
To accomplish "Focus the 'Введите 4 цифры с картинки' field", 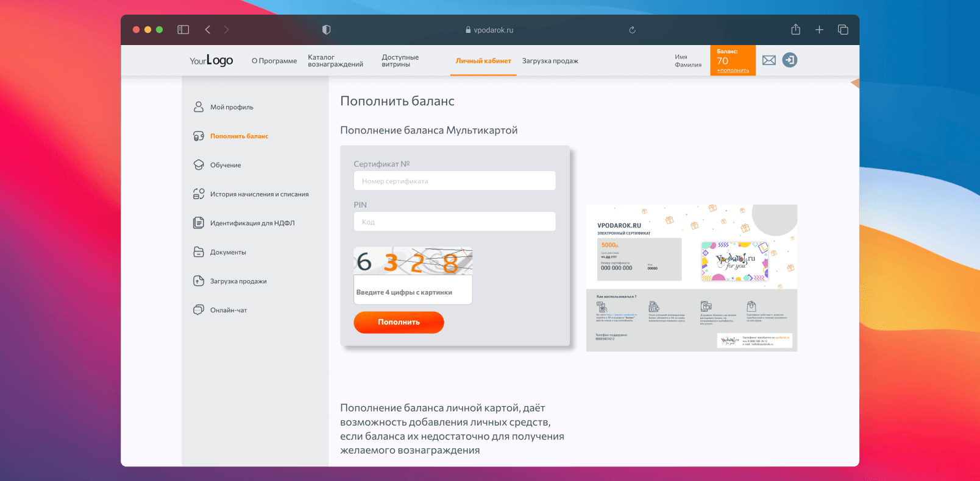I will pyautogui.click(x=413, y=290).
